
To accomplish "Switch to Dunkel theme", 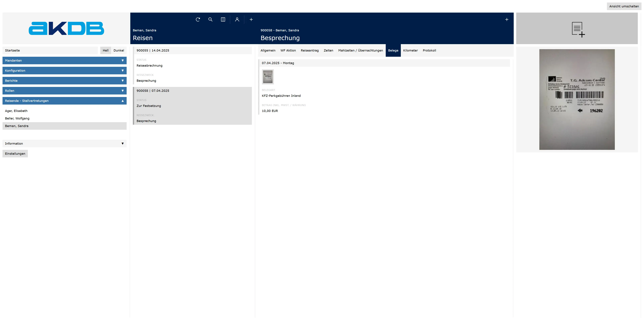I will click(119, 51).
